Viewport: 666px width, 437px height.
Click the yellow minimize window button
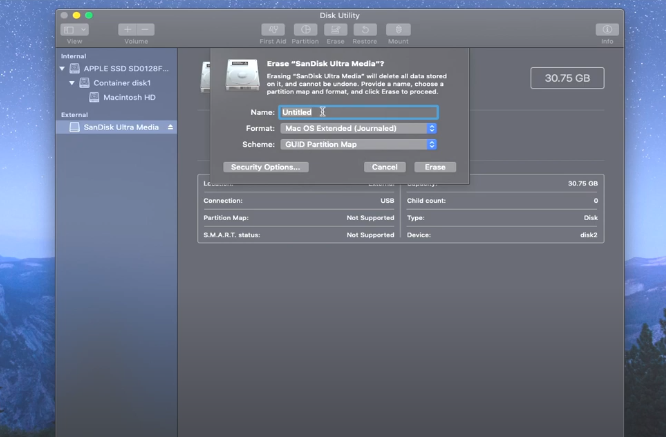click(76, 15)
